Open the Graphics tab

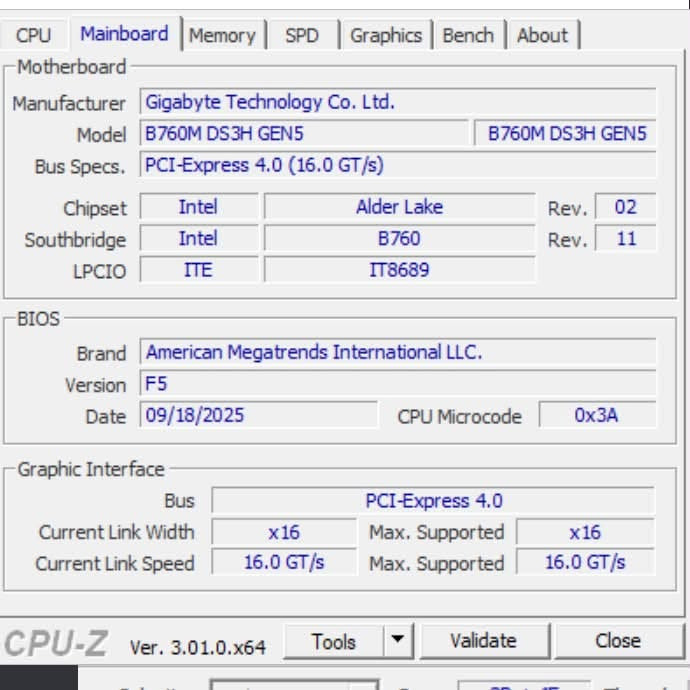tap(386, 35)
